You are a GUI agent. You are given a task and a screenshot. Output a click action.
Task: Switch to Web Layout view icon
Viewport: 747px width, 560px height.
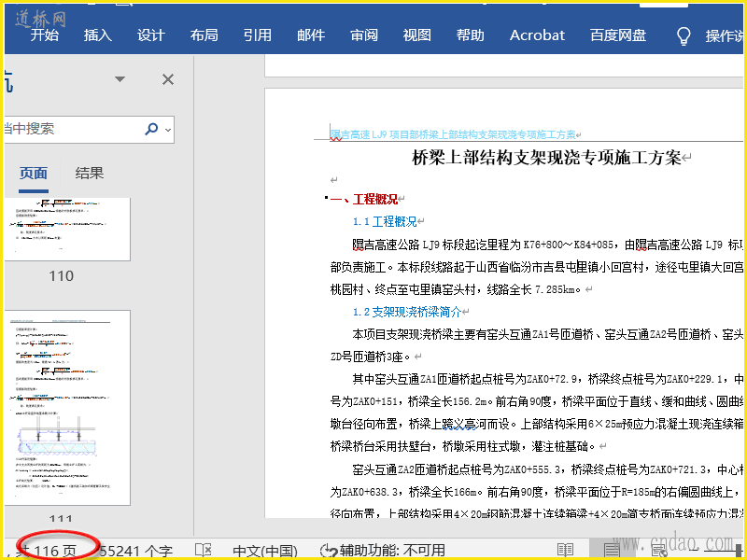(x=659, y=551)
